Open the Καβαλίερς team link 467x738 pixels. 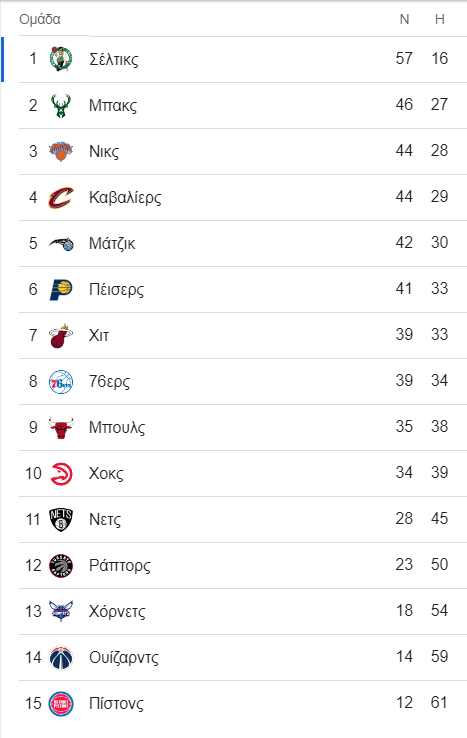tap(125, 197)
